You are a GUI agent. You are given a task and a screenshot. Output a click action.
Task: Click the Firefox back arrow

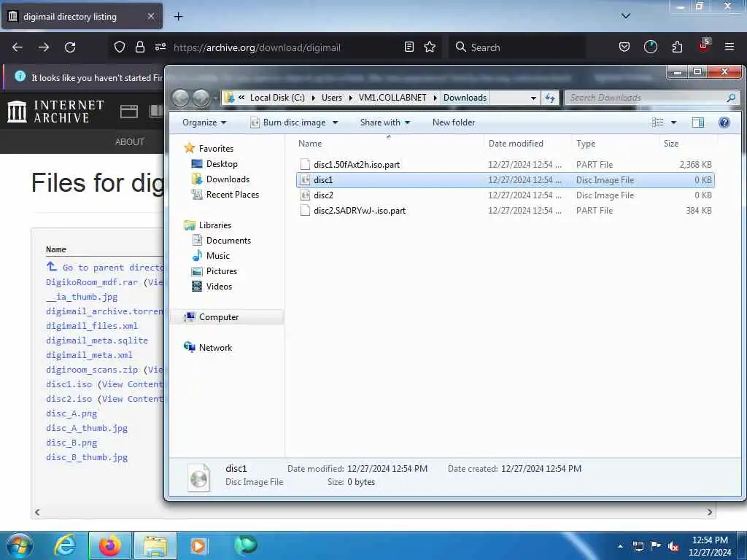(x=18, y=47)
